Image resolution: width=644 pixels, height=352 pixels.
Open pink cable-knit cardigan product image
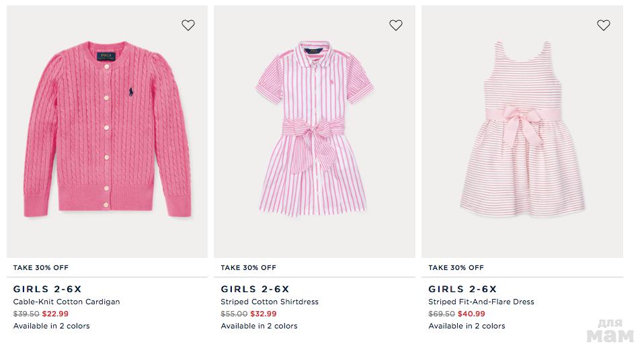[x=107, y=131]
